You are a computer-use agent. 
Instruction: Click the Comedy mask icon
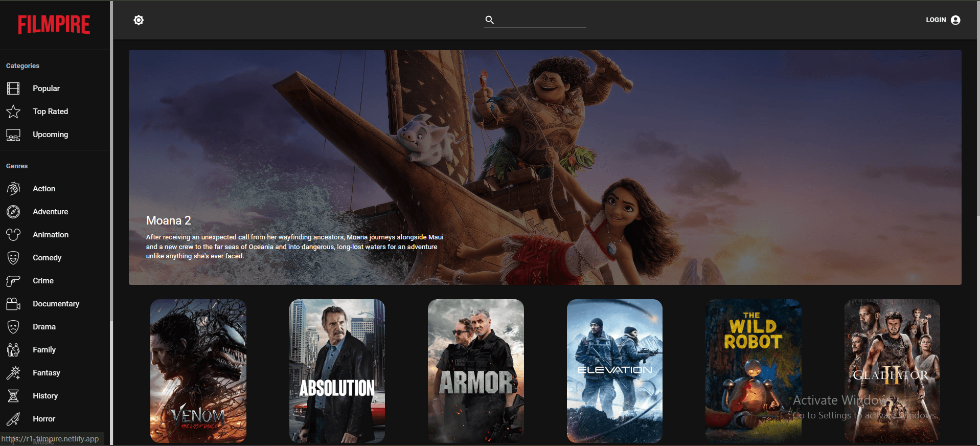coord(13,258)
